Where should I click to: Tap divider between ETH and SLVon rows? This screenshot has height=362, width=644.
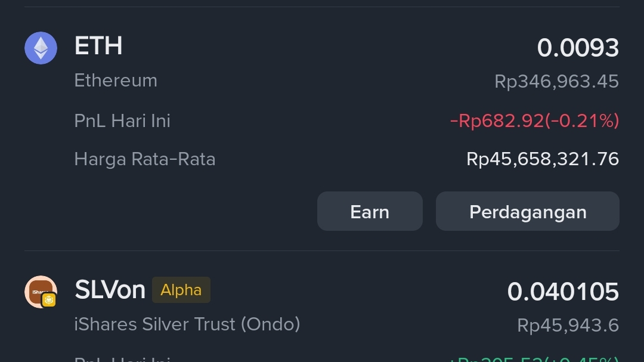pyautogui.click(x=322, y=251)
